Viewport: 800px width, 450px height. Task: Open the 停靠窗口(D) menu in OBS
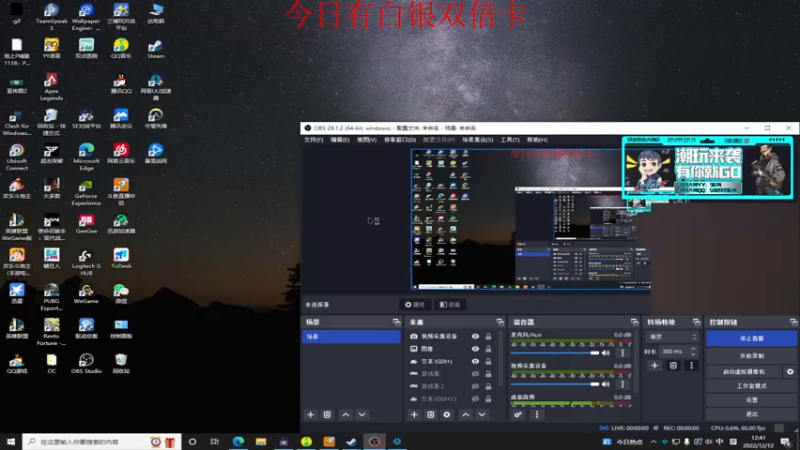point(399,140)
